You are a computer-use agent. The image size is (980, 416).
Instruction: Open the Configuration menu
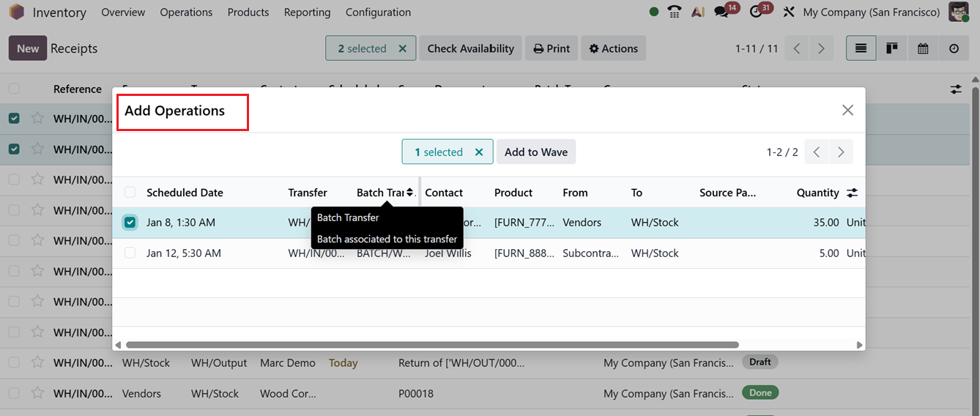tap(378, 12)
